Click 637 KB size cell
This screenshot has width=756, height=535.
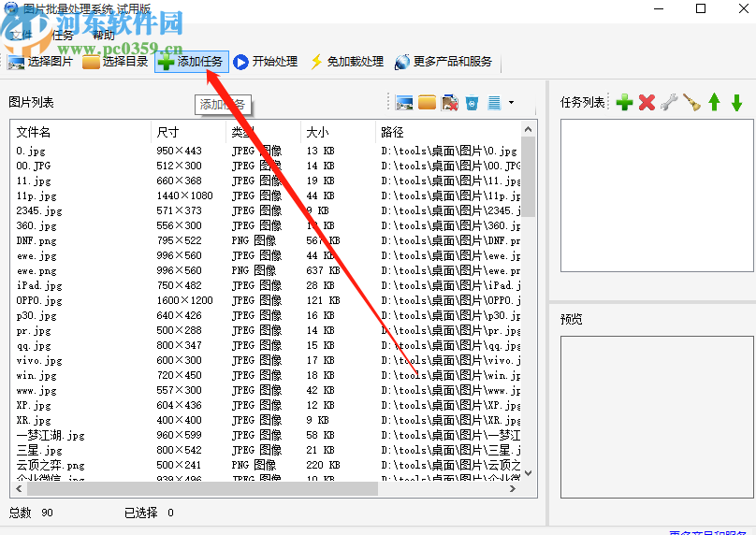pos(323,270)
